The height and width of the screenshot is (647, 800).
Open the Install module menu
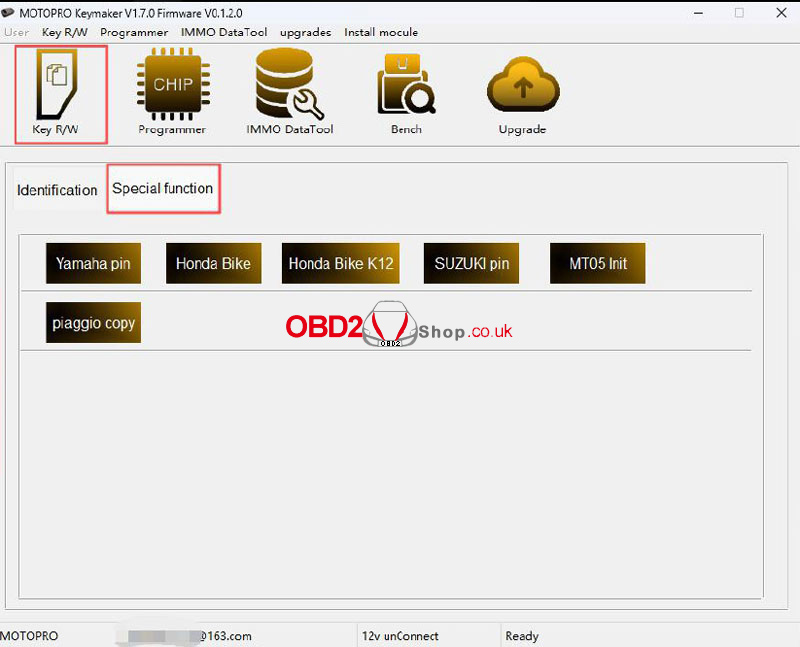(x=381, y=32)
